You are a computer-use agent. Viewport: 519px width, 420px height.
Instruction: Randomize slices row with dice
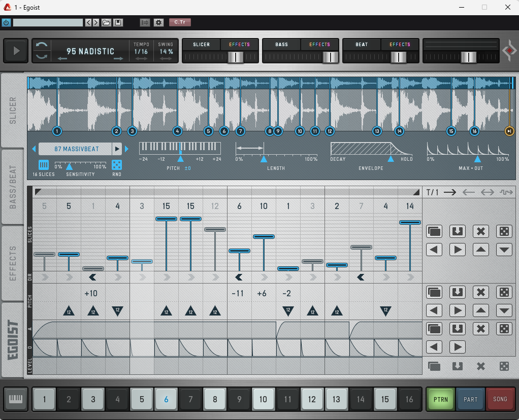pyautogui.click(x=504, y=231)
